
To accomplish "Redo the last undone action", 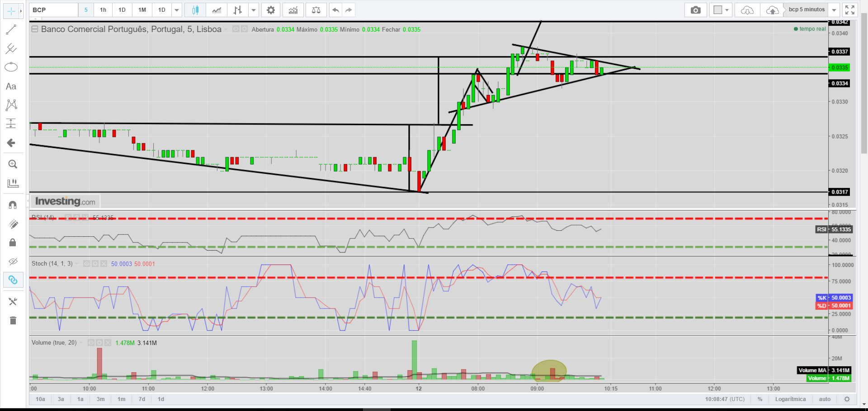I will (x=349, y=10).
